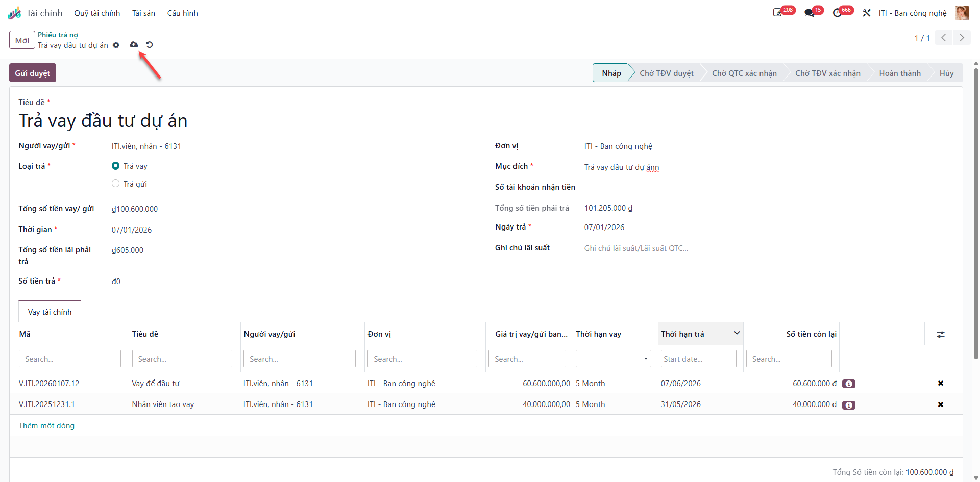Open the Quỹ tài chính menu
This screenshot has height=482, width=980.
point(97,13)
